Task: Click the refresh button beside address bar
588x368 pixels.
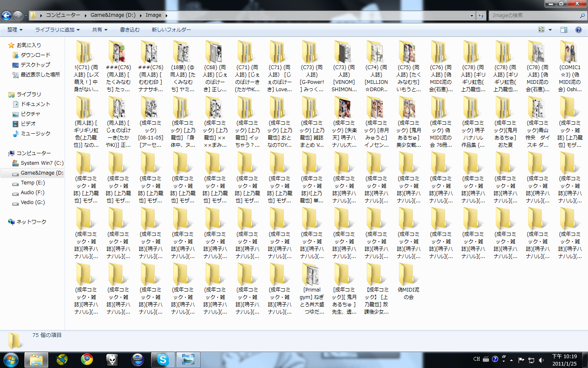Action: pos(481,16)
